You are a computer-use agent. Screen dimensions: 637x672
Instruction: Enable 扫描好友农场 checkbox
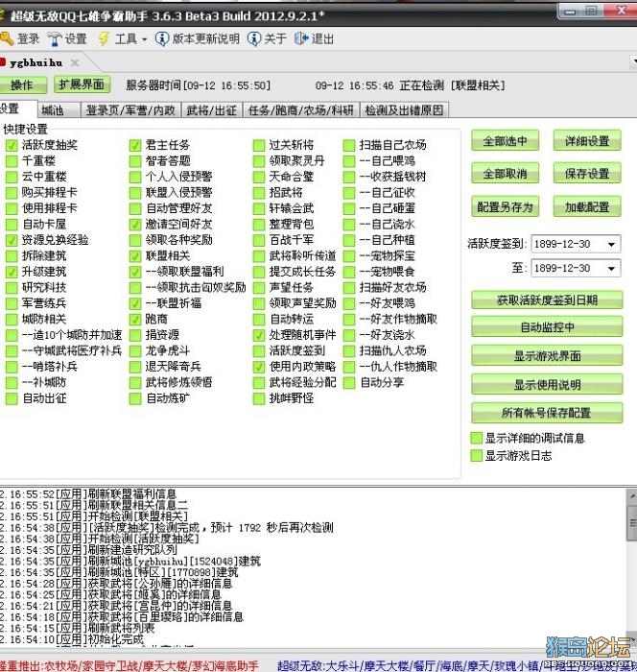[349, 288]
